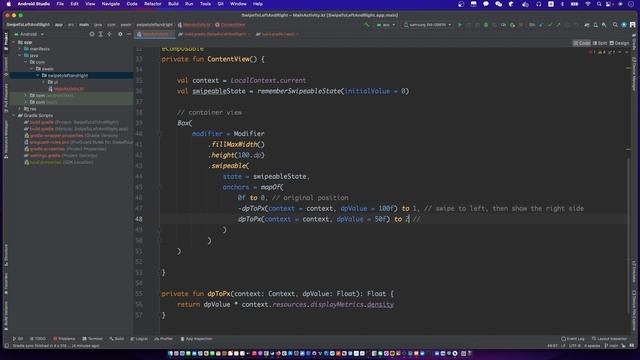Open macOS Spotlight search in menu bar
This screenshot has width=640, height=360.
tap(599, 4)
